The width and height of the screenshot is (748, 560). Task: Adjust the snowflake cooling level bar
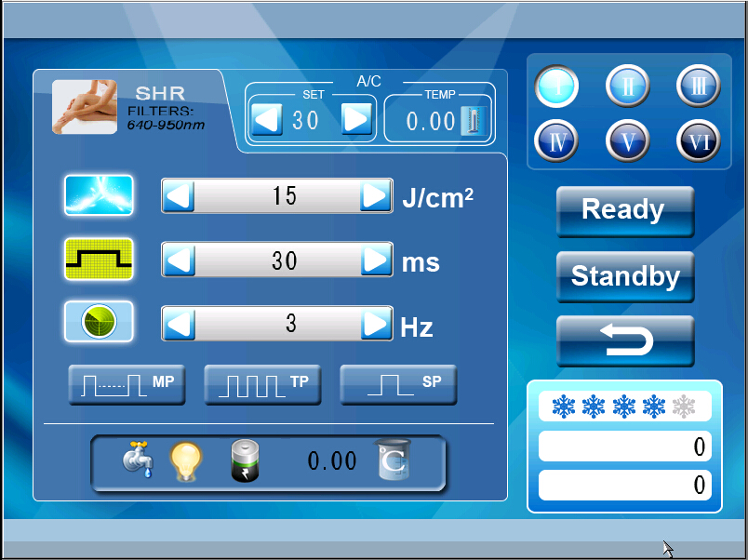624,406
